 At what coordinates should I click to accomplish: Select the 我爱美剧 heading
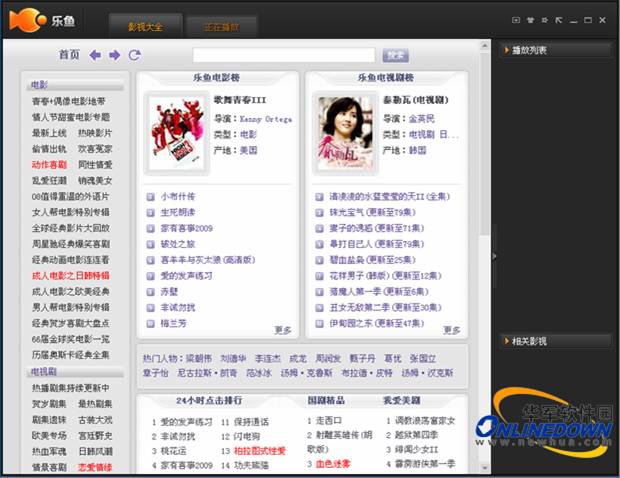coord(401,401)
